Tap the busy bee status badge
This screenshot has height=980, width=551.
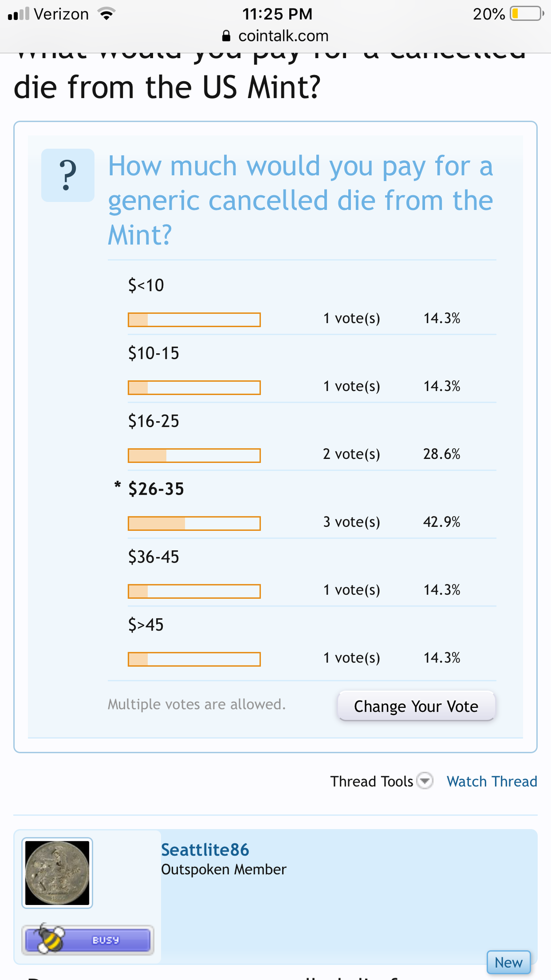pos(88,940)
